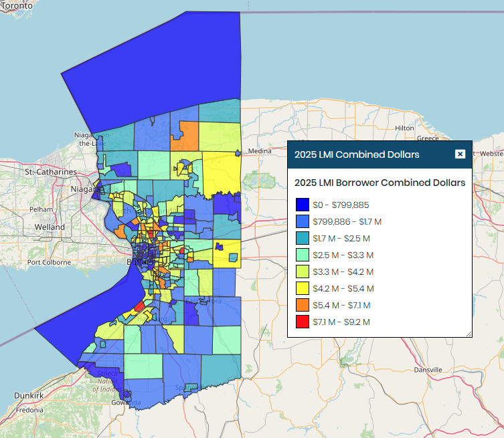
Task: Close the 2025 LMI Combined Dollars legend
Action: click(x=460, y=154)
